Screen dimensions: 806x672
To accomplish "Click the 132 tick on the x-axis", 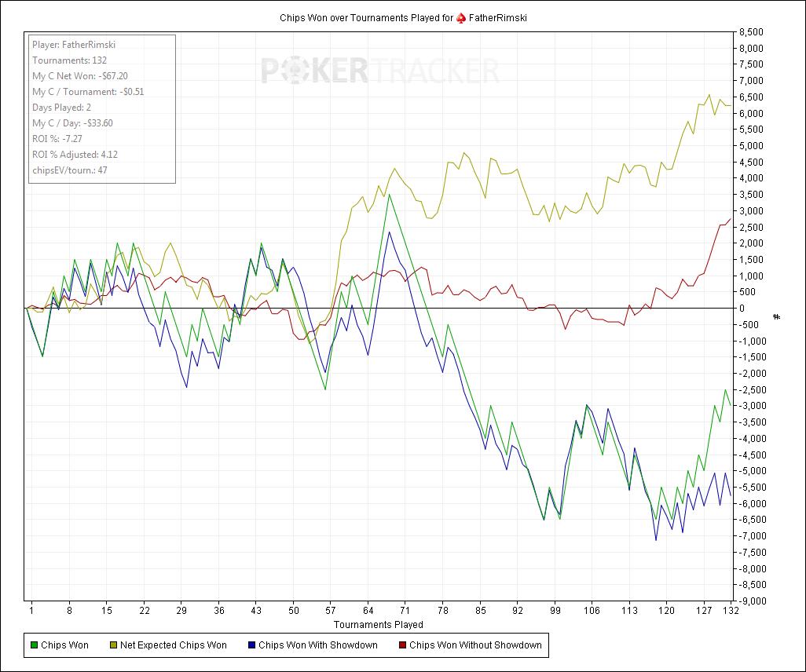I will [x=731, y=610].
